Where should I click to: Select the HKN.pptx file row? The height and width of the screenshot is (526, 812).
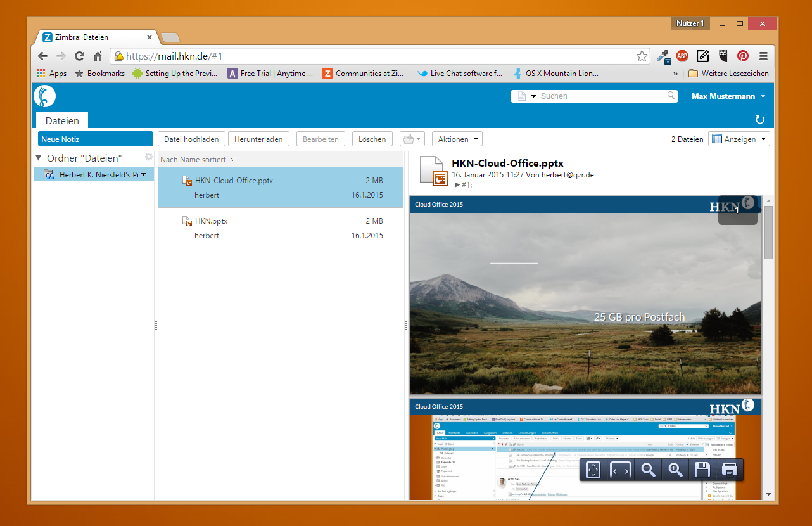281,228
